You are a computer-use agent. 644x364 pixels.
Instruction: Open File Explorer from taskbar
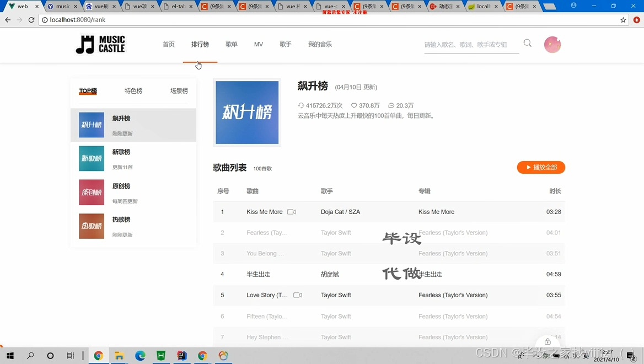pos(119,356)
